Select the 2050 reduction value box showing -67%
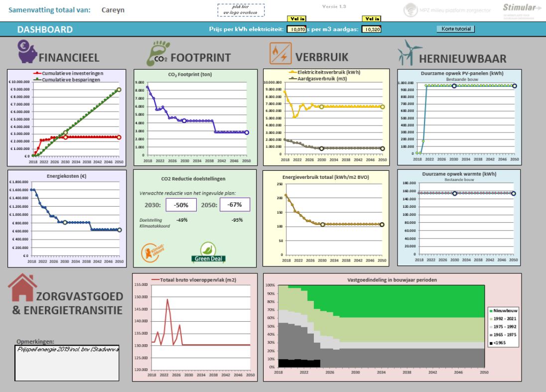The image size is (546, 392). pos(235,205)
